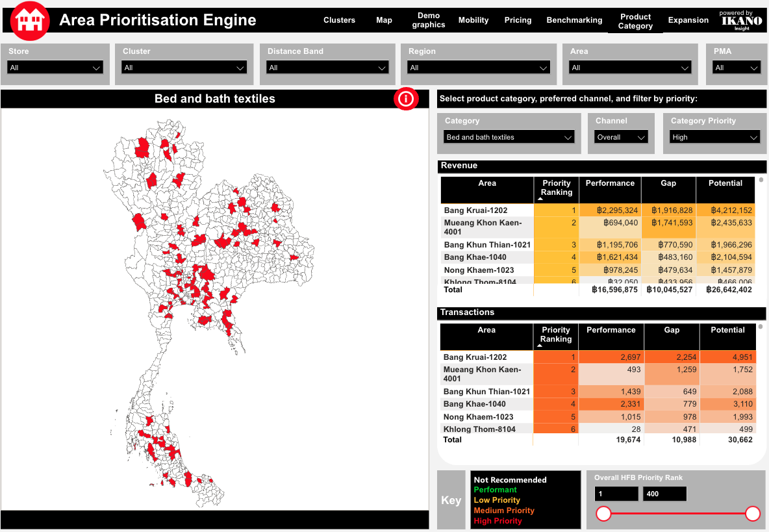Click Performant in the key legend
The width and height of the screenshot is (769, 532).
pos(495,490)
